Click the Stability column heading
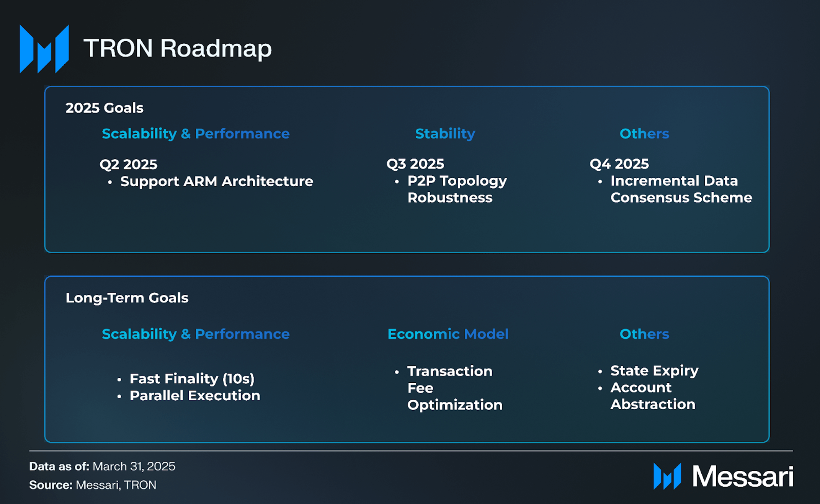The height and width of the screenshot is (504, 820). (x=445, y=134)
